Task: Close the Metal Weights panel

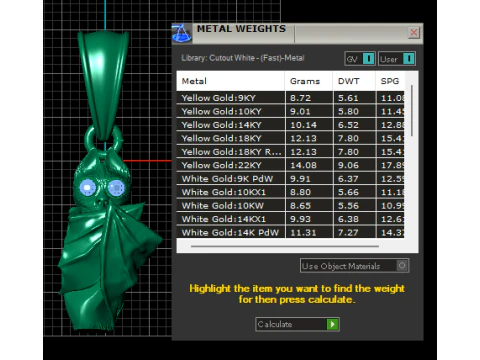Action: point(414,33)
